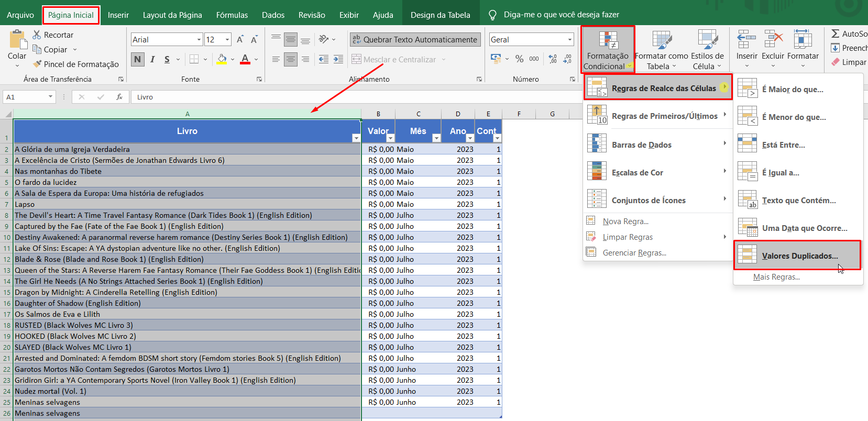Toggle underline S formatting

pyautogui.click(x=167, y=59)
